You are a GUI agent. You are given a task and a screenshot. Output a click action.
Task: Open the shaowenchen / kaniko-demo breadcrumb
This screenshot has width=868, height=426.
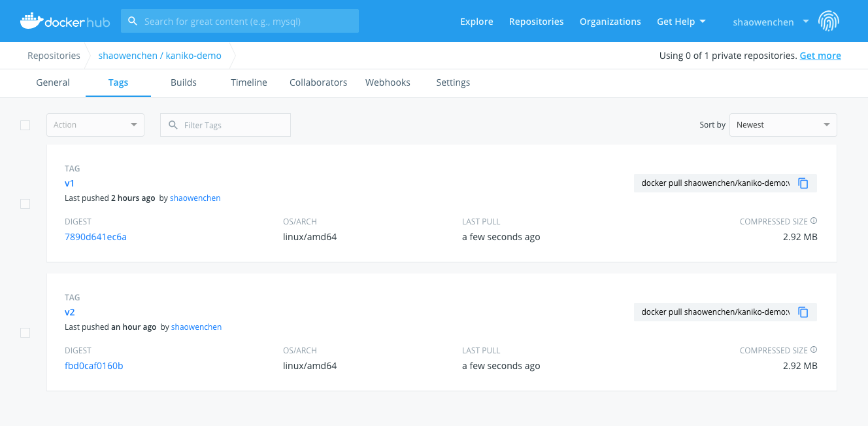point(160,56)
